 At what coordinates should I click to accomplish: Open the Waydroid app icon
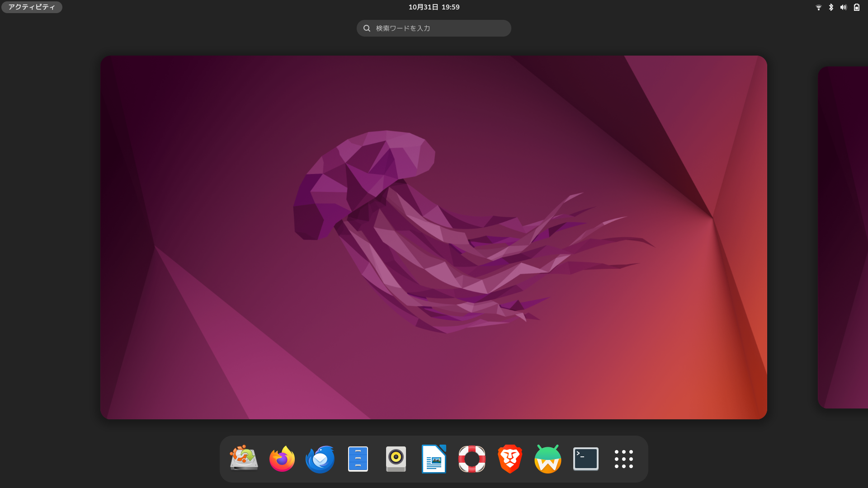click(548, 459)
